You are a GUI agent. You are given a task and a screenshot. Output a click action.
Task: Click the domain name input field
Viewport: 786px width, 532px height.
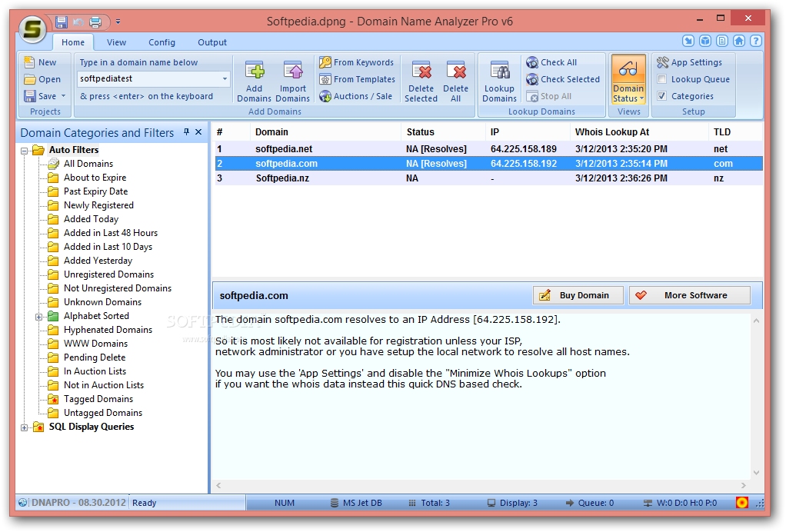[148, 78]
